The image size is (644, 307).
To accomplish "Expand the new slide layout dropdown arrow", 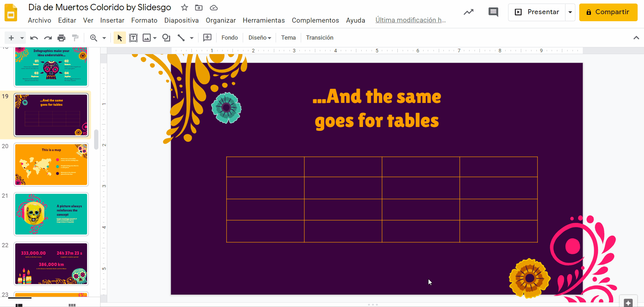I will [x=22, y=38].
